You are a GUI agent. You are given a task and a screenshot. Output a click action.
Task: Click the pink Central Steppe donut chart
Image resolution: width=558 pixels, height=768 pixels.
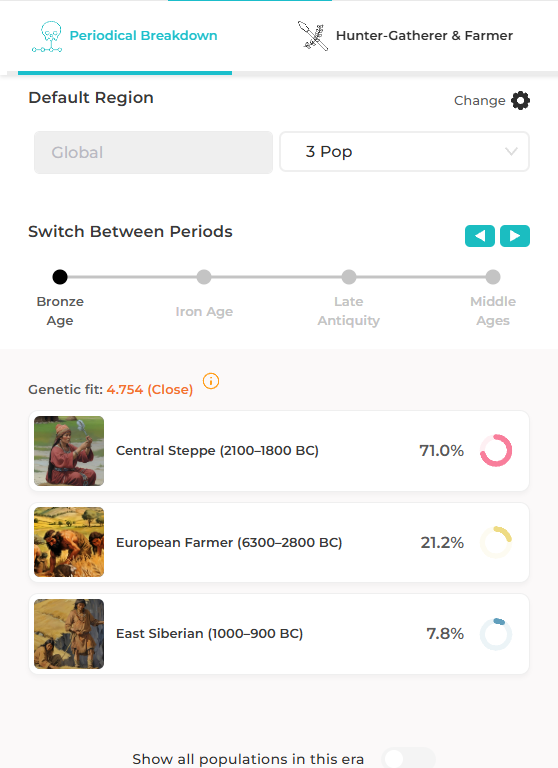pos(496,451)
